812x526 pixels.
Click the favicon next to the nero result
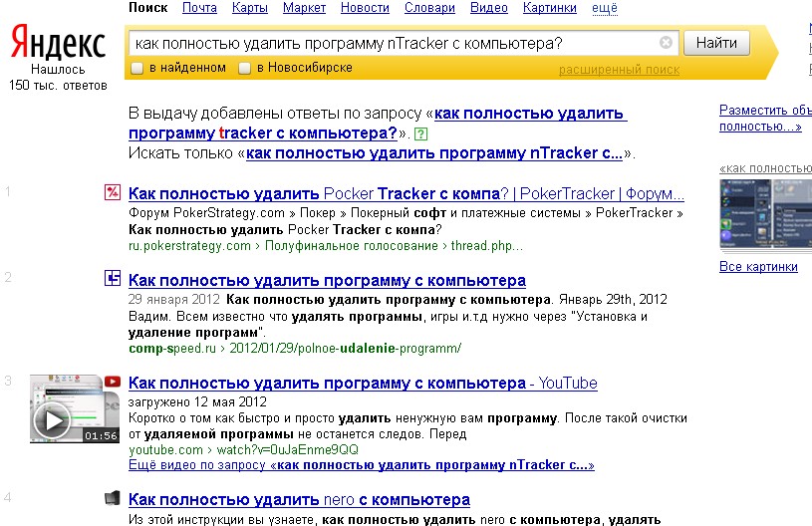(x=113, y=498)
